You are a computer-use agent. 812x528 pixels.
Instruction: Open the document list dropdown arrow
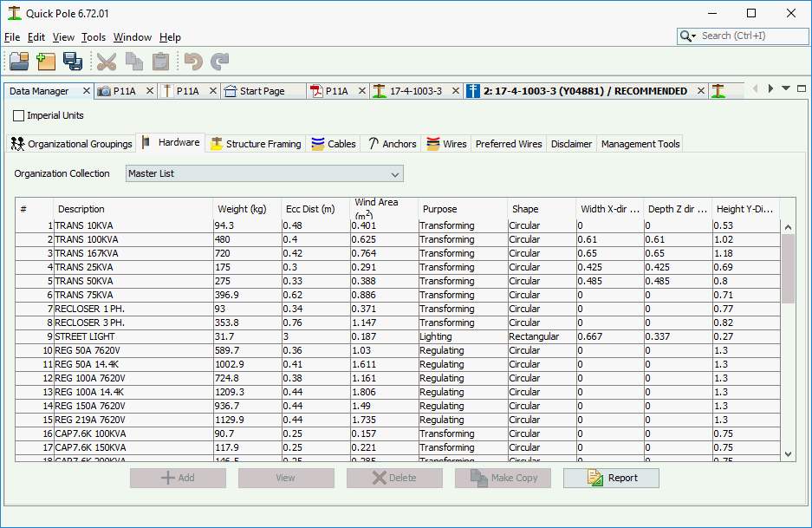(786, 88)
